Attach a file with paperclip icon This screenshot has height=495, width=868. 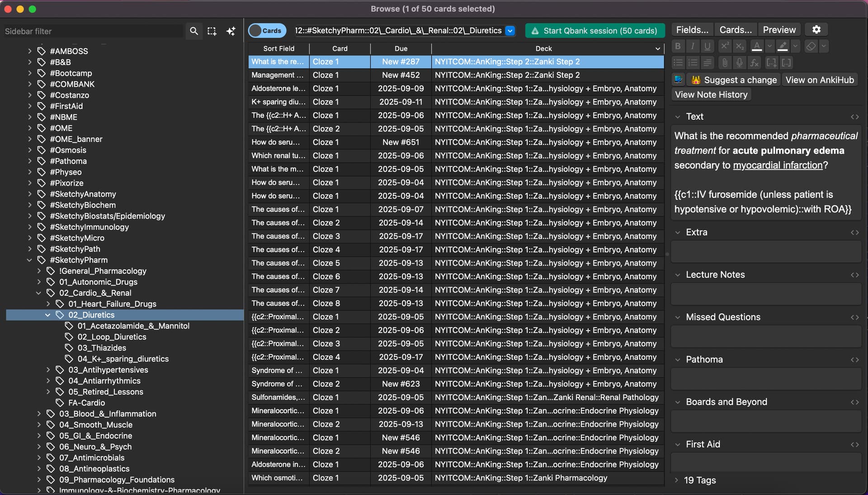[x=725, y=63]
